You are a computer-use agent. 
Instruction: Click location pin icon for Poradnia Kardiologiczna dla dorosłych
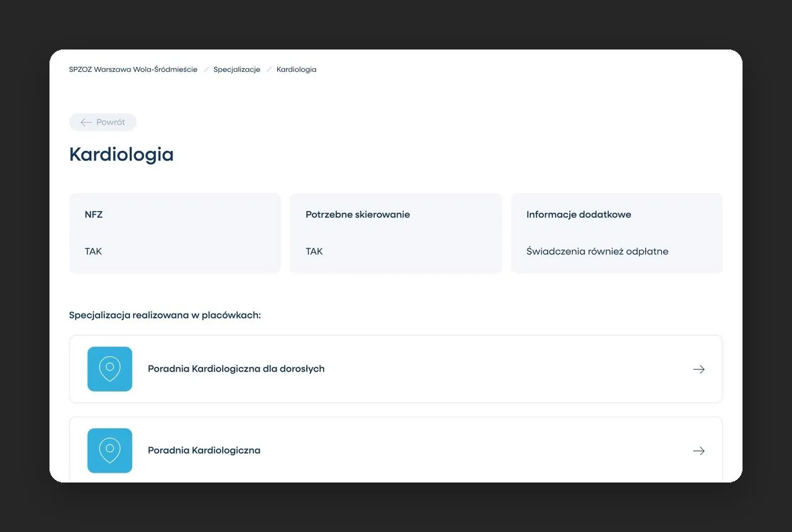(110, 369)
